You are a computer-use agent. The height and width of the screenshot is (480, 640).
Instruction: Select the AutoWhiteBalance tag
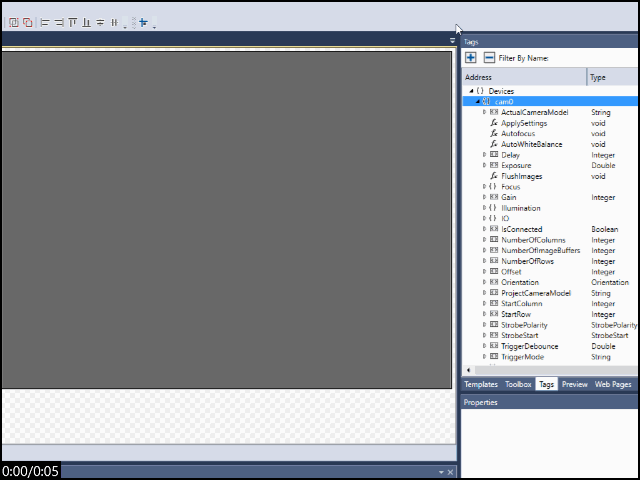click(531, 144)
